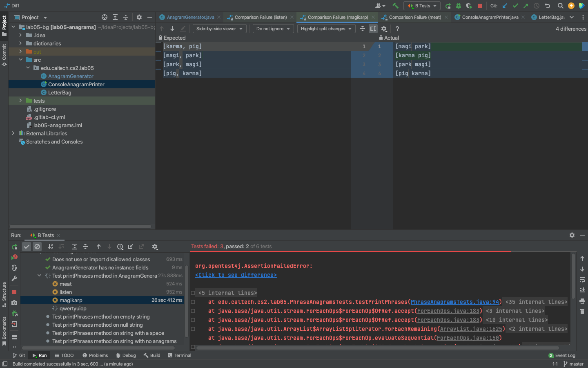Click the project tree horizontal scrollbar
This screenshot has width=588, height=368.
click(x=80, y=227)
